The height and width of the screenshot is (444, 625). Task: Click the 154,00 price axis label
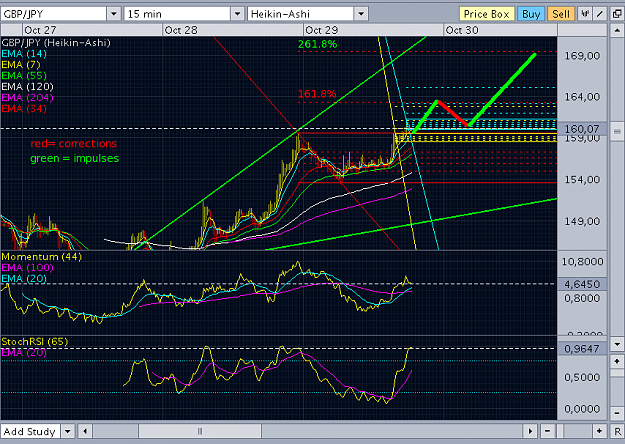point(582,180)
